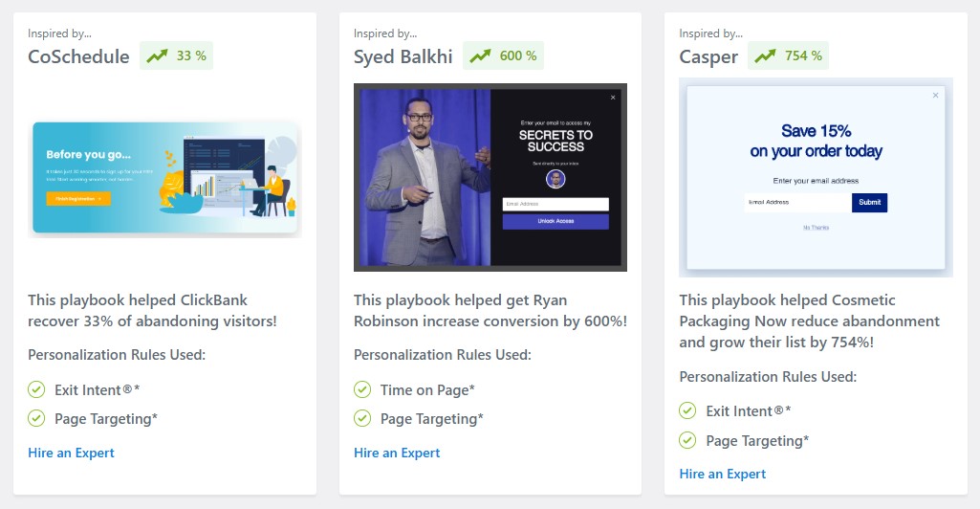The image size is (980, 509).
Task: Click Personalization Rules Used heading in Syed Balkhi card
Action: (443, 355)
